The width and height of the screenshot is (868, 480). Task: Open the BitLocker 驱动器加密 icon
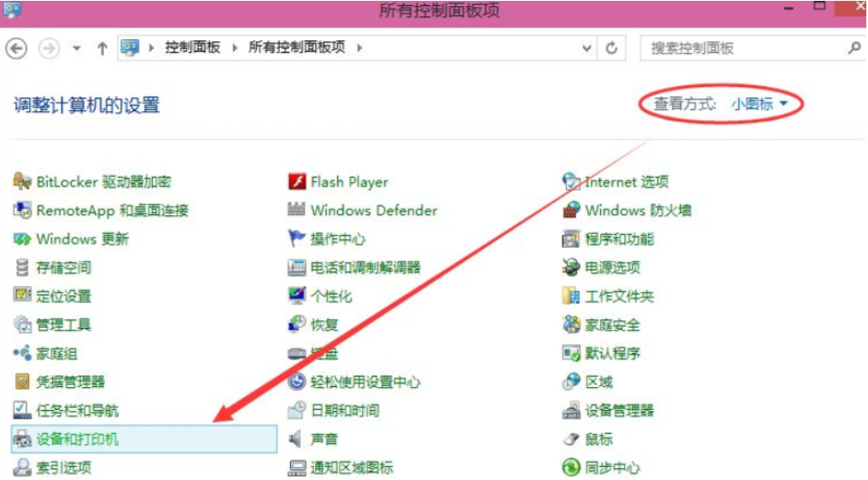click(22, 182)
